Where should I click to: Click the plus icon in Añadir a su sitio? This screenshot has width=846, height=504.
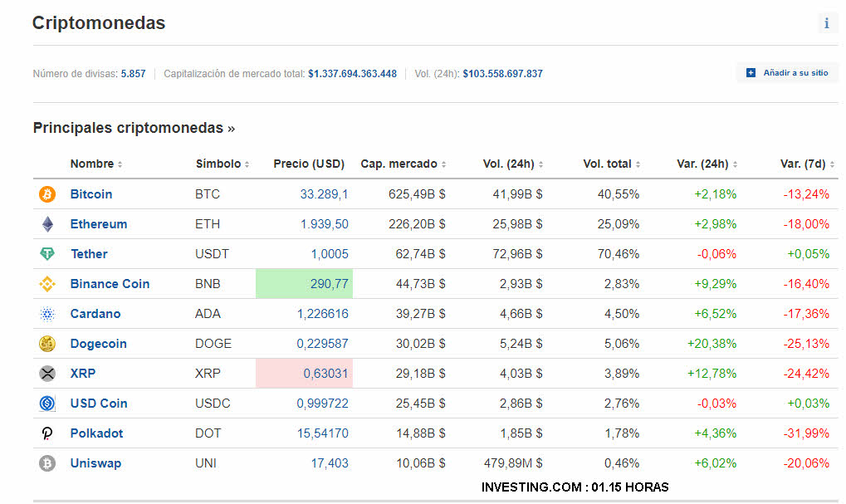point(751,73)
